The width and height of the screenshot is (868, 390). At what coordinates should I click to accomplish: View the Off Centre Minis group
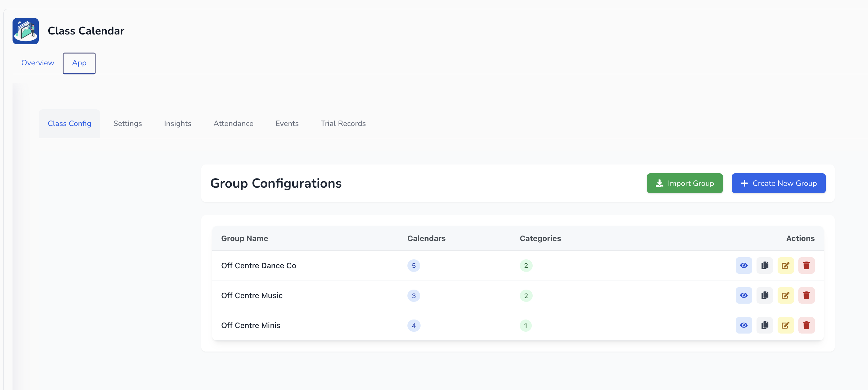pos(744,325)
